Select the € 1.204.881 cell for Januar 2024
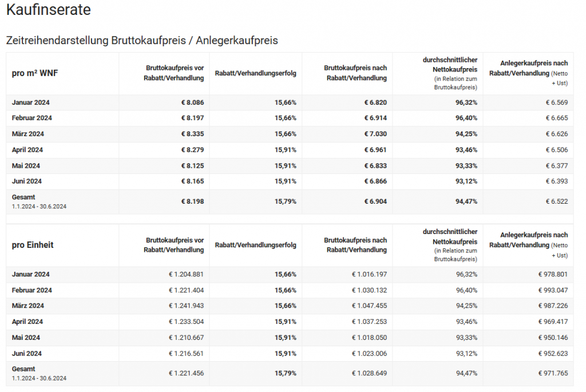The image size is (586, 392). 186,274
